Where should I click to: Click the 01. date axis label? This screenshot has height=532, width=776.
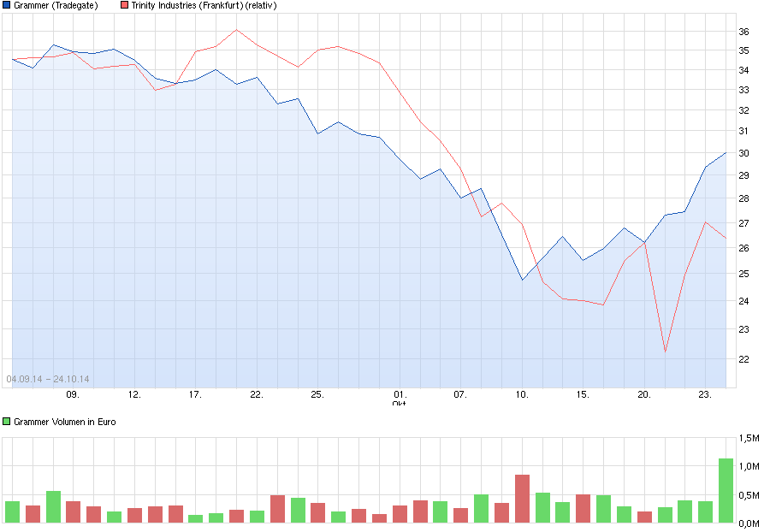[x=400, y=394]
